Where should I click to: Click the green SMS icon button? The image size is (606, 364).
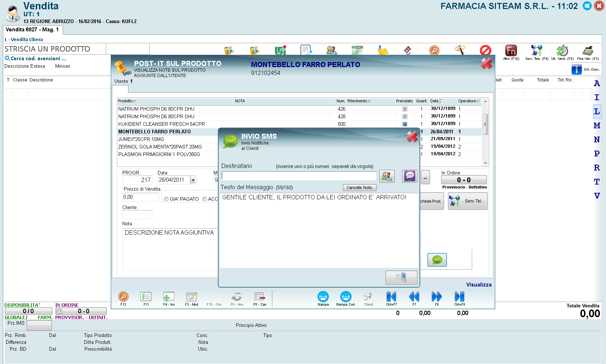click(x=437, y=260)
